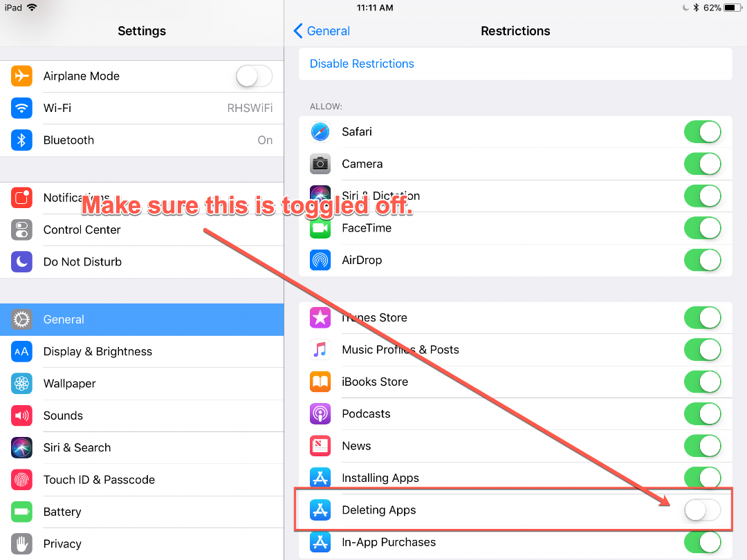Tap Disable Restrictions link
This screenshot has width=747, height=560.
pyautogui.click(x=362, y=64)
